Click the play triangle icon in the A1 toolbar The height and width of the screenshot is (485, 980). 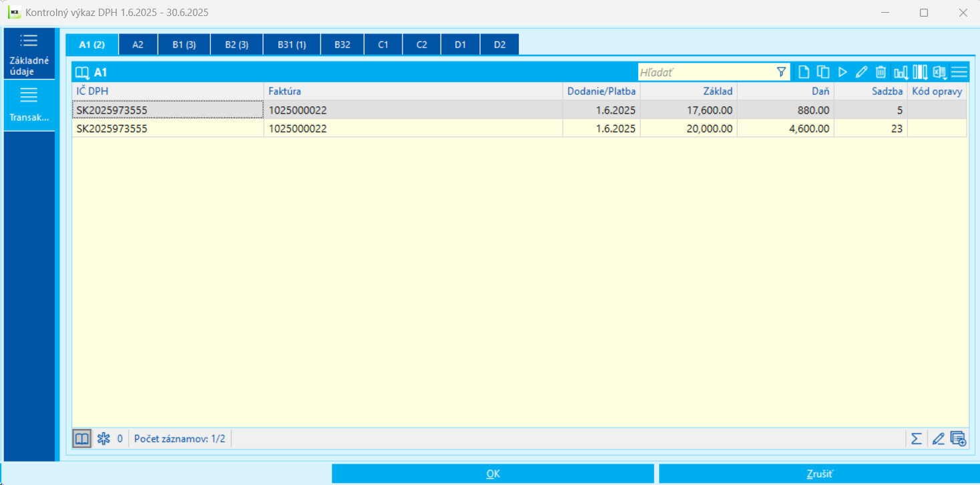842,72
